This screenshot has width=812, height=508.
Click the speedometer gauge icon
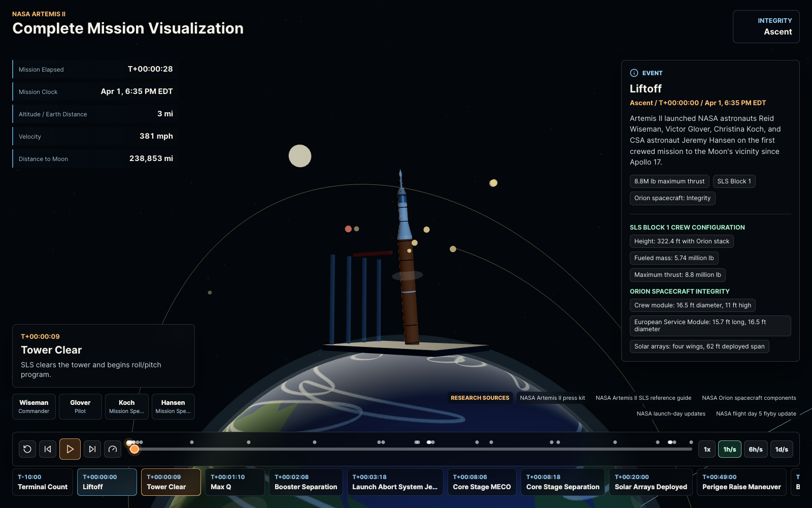pyautogui.click(x=113, y=449)
